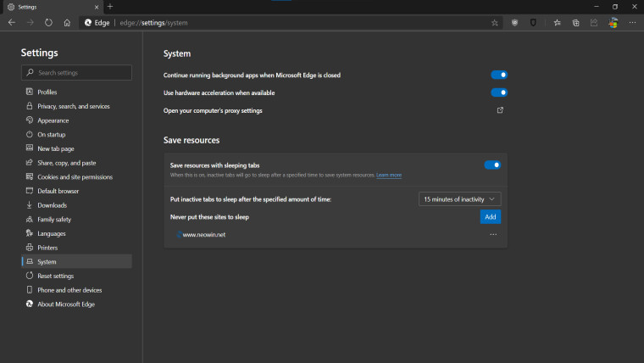Viewport: 644px width, 363px height.
Task: Go to Family safety settings
Action: (x=76, y=219)
